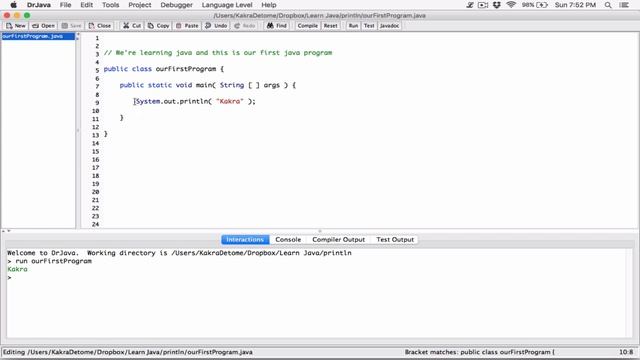Viewport: 640px width, 360px height.
Task: Paste with the Paste toolbar button
Action: (187, 26)
